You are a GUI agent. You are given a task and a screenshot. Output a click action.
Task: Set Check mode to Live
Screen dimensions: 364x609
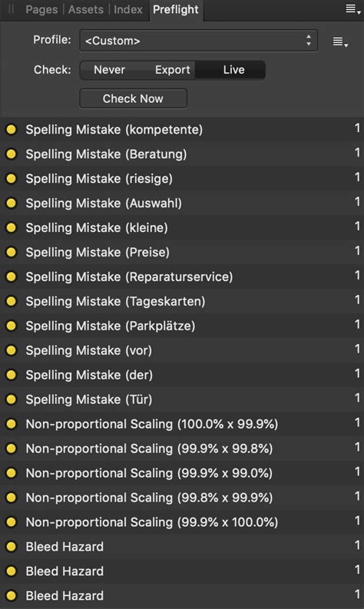[x=233, y=70]
